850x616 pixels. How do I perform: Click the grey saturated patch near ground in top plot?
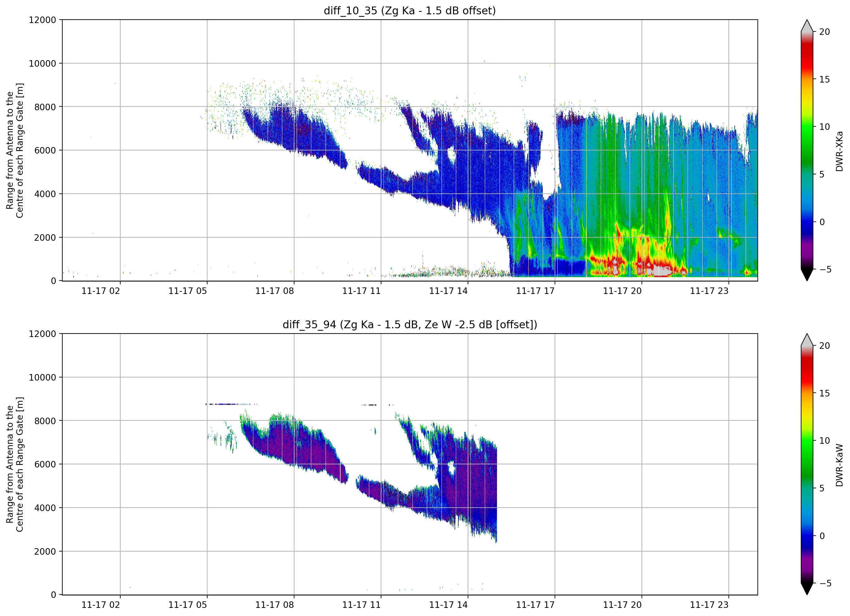point(661,271)
